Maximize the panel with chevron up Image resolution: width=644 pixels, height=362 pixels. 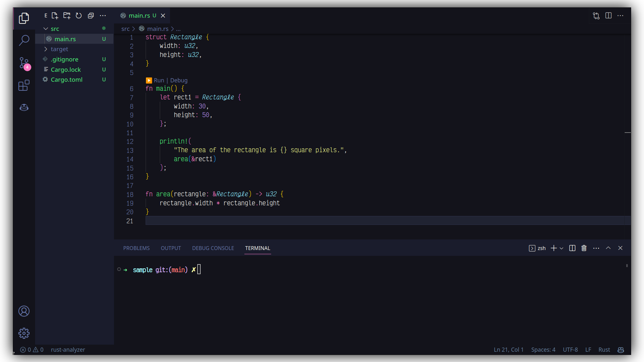click(x=608, y=248)
